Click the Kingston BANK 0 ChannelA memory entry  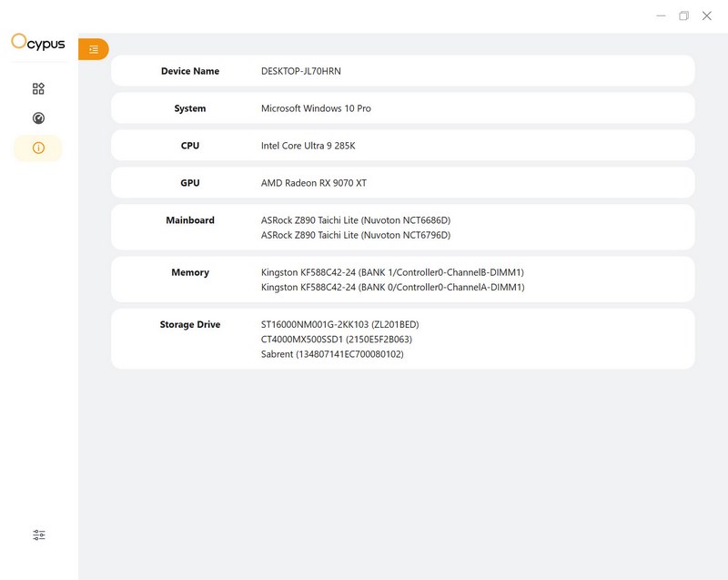click(392, 287)
